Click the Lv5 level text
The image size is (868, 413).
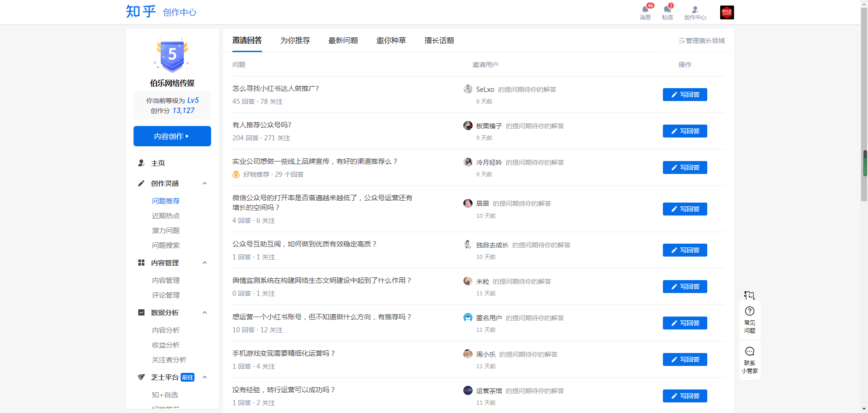point(193,100)
